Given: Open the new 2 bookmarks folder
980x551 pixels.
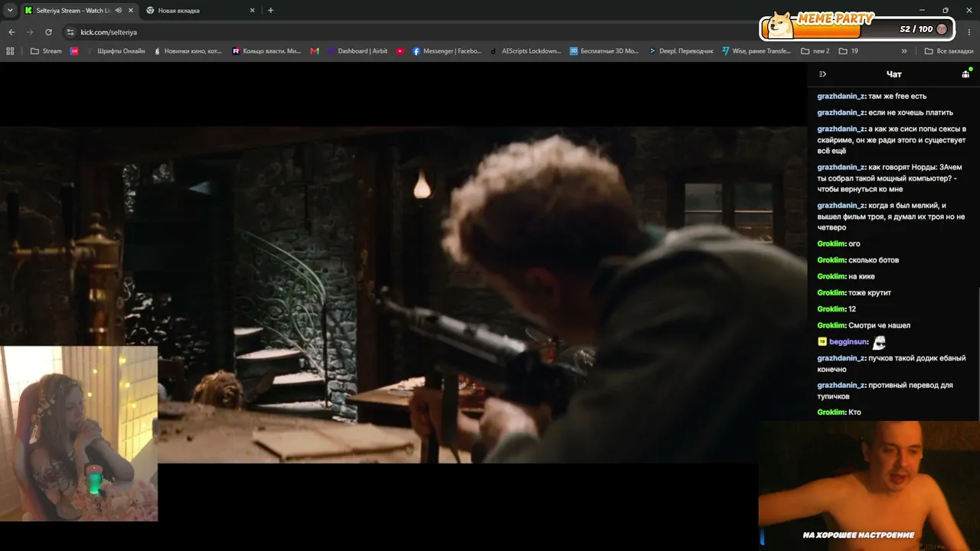Looking at the screenshot, I should (815, 51).
